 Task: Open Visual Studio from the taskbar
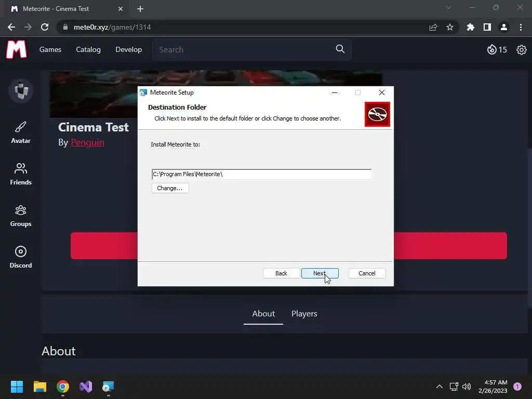click(86, 387)
